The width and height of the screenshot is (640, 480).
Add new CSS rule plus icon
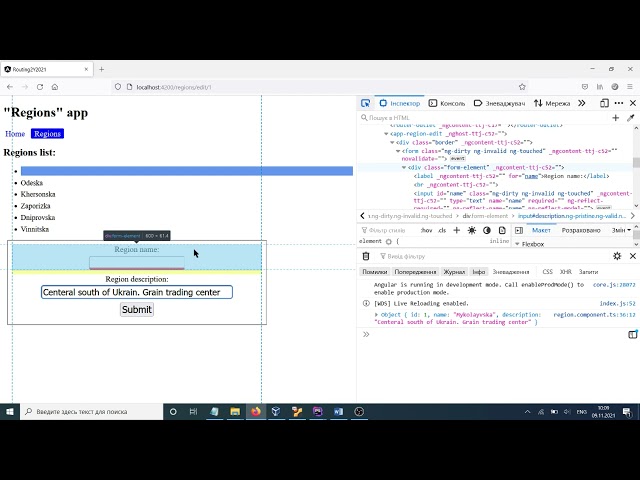click(457, 230)
